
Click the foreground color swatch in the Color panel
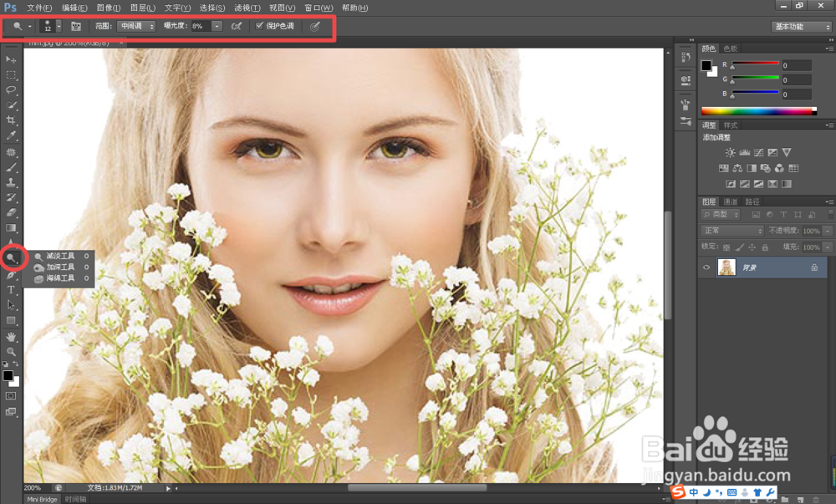[x=706, y=65]
